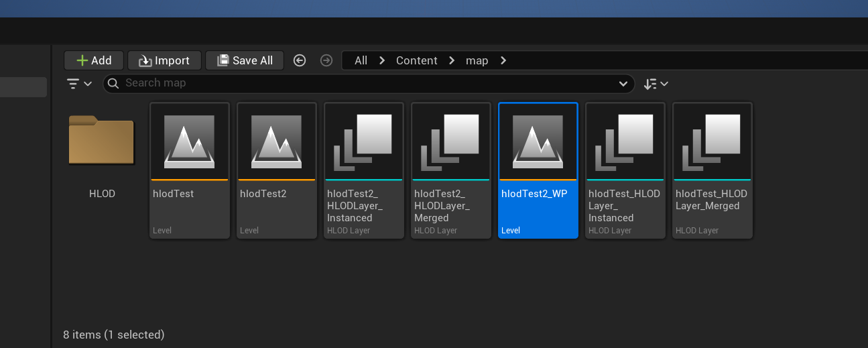This screenshot has height=348, width=868.
Task: Click the hlodTest asset name text
Action: coord(173,194)
